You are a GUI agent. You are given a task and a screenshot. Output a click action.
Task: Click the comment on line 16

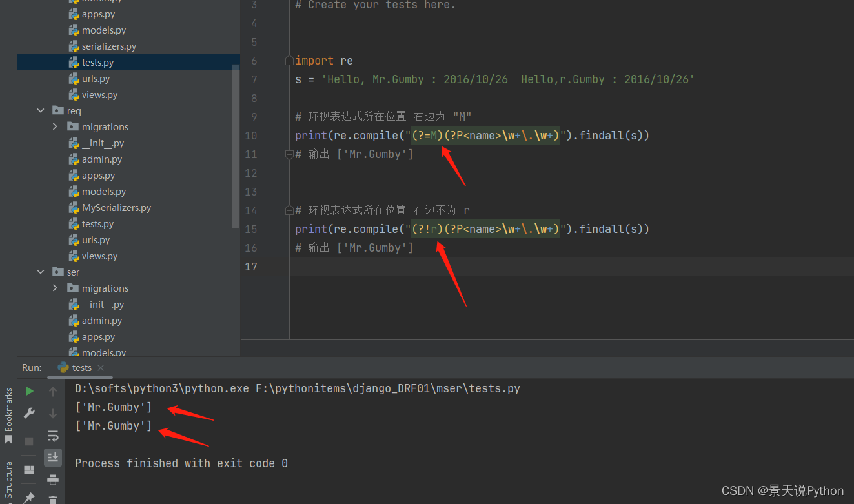354,248
